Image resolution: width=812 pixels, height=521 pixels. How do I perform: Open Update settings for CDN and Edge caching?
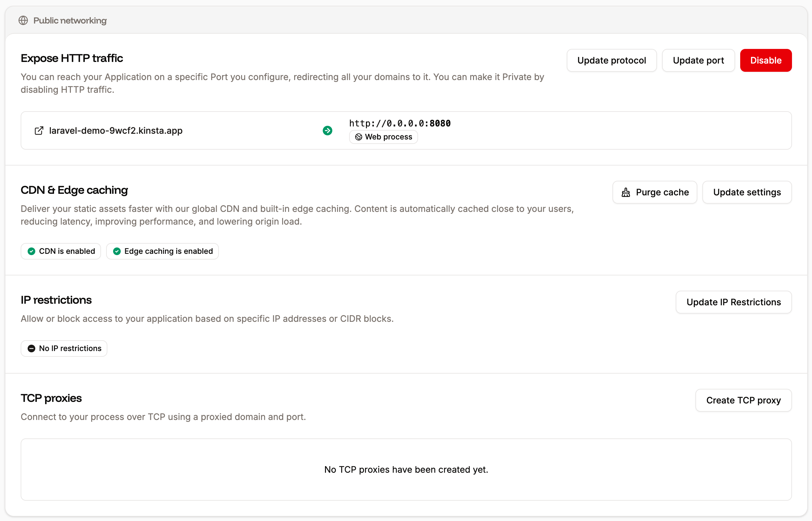[x=747, y=192]
